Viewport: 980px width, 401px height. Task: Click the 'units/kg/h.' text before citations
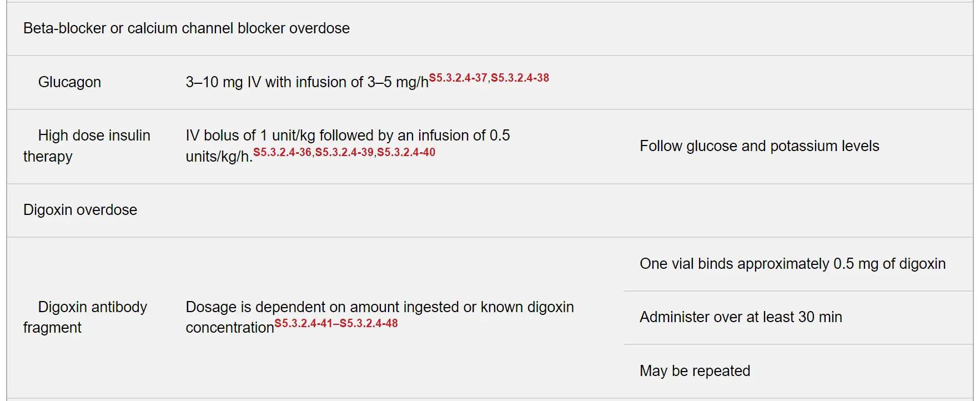(219, 157)
